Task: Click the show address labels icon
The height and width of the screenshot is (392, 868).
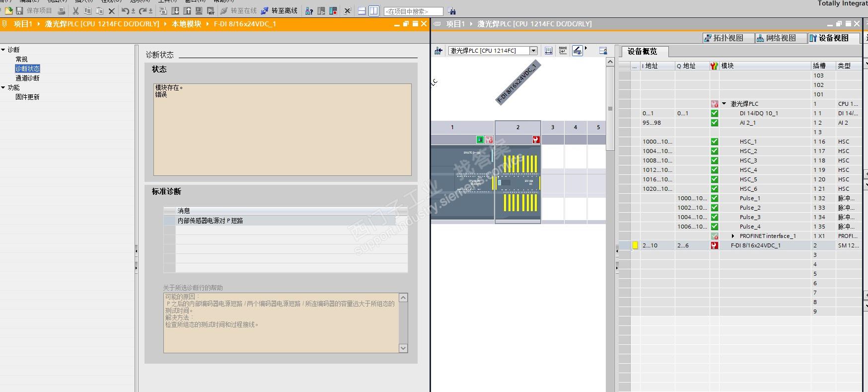Action: point(548,51)
